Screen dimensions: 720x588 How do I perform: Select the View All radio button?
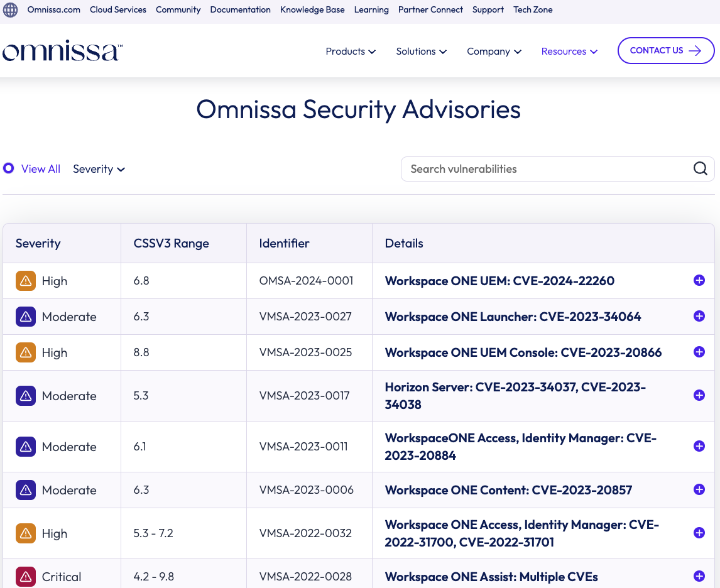(9, 168)
